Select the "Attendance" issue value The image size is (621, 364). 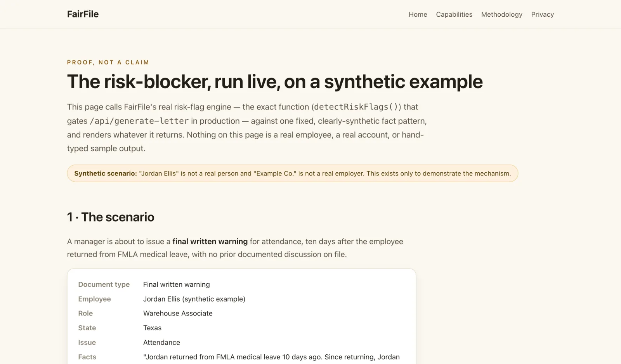(161, 342)
